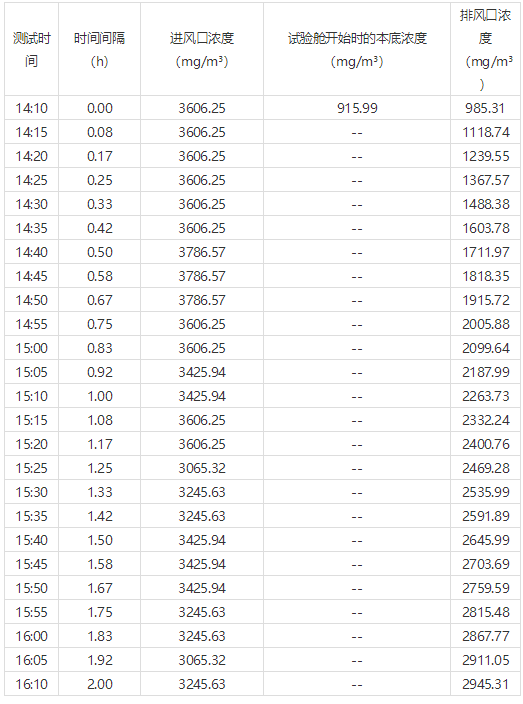
Task: Click the 2099.64 exhaust value
Action: 485,348
